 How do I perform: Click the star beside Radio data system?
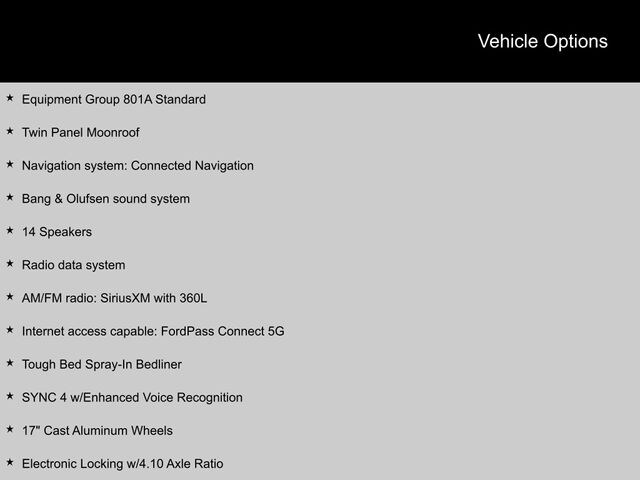pyautogui.click(x=10, y=264)
